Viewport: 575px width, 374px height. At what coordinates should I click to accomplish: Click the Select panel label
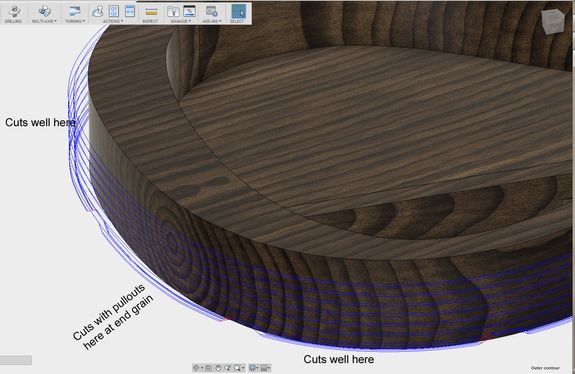tap(237, 21)
